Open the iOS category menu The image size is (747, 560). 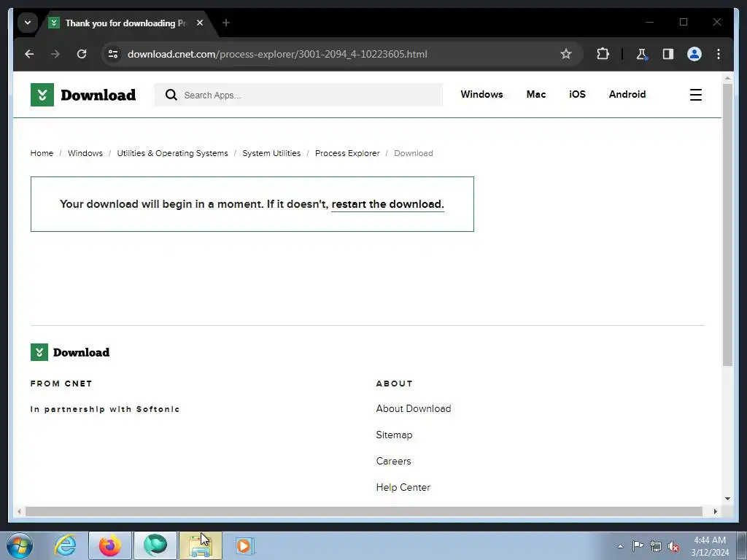point(578,94)
